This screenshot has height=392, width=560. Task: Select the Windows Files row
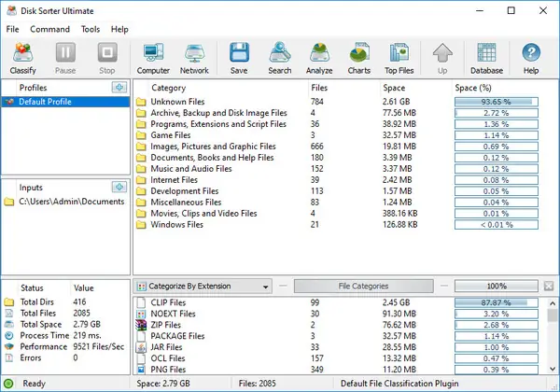(338, 225)
